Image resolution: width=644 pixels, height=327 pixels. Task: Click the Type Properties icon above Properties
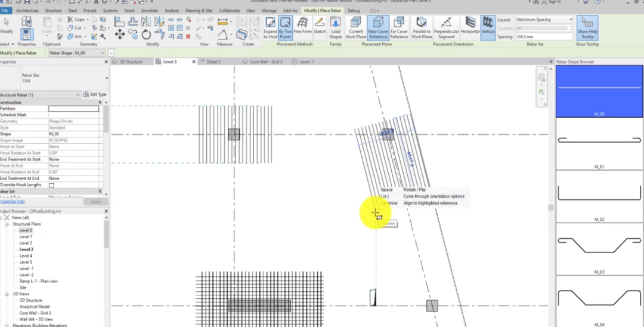[27, 21]
